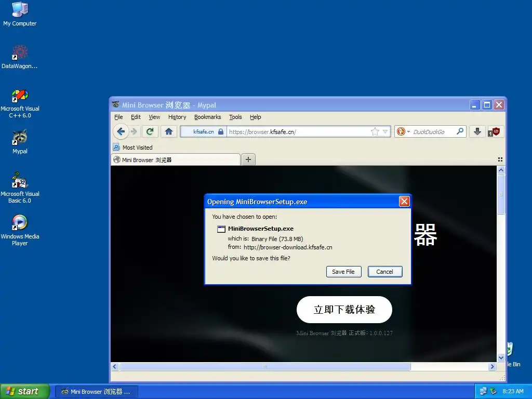Open the View menu
The height and width of the screenshot is (399, 532).
pyautogui.click(x=154, y=117)
